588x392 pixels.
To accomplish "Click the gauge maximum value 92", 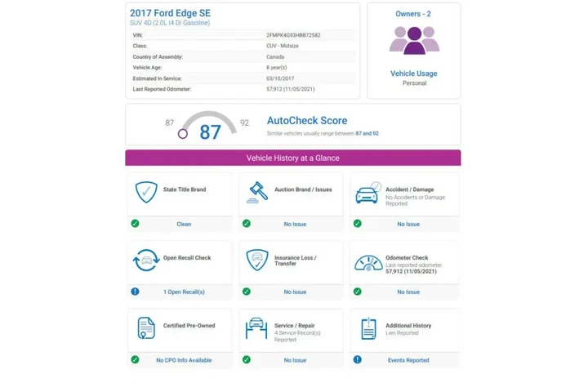I will pos(244,123).
